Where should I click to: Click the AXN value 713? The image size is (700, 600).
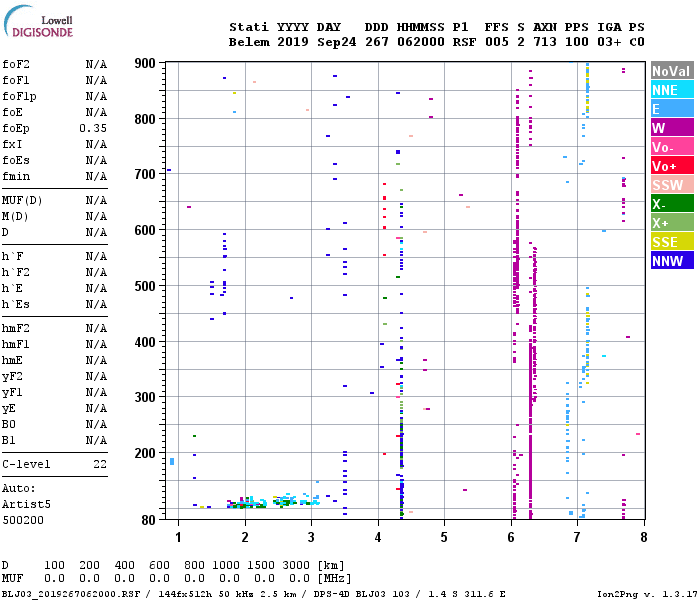coord(545,42)
